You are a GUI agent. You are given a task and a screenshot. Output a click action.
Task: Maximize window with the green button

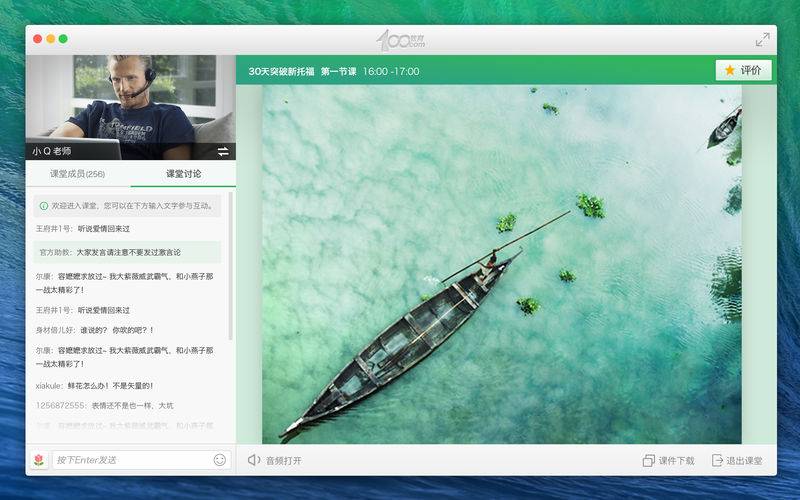(x=63, y=39)
